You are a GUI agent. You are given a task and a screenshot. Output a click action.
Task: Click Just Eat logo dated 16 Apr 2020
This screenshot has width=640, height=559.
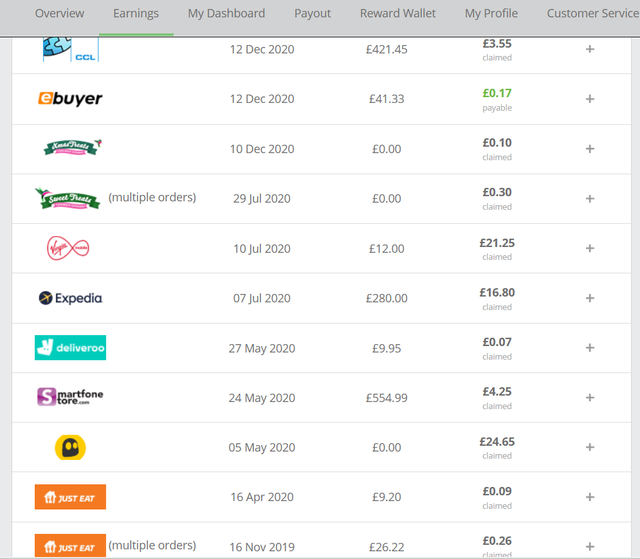point(70,497)
